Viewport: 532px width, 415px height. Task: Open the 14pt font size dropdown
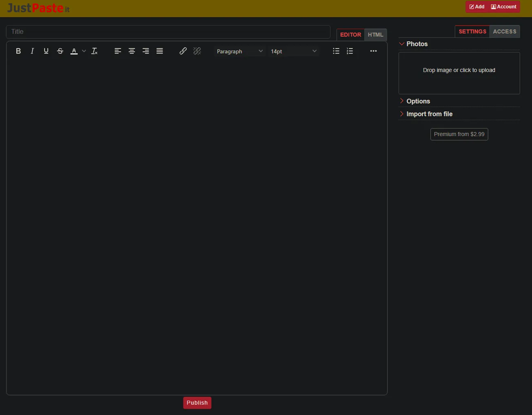tap(293, 51)
